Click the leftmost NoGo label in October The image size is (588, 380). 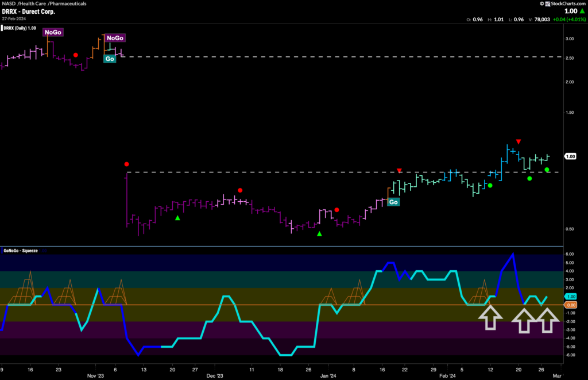tap(52, 33)
